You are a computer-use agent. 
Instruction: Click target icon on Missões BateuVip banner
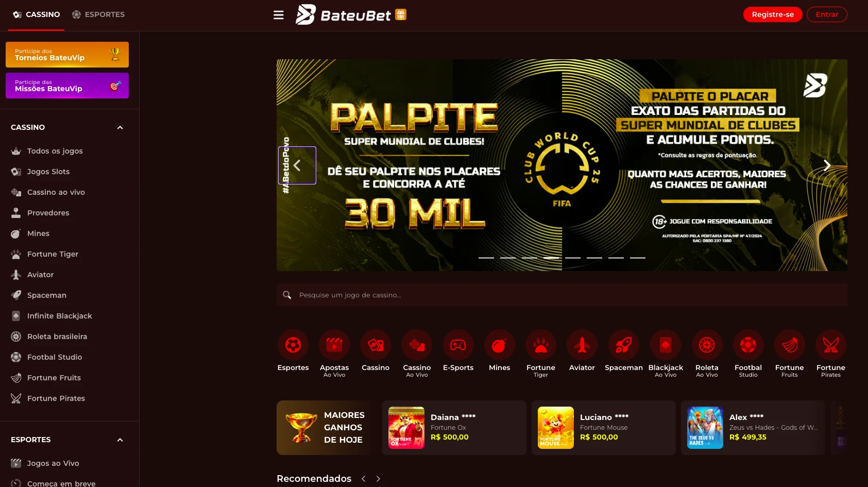click(115, 86)
